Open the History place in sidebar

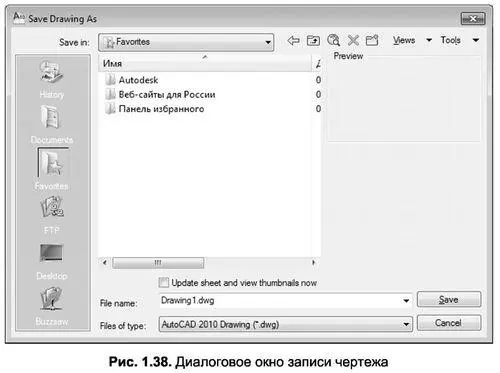52,79
